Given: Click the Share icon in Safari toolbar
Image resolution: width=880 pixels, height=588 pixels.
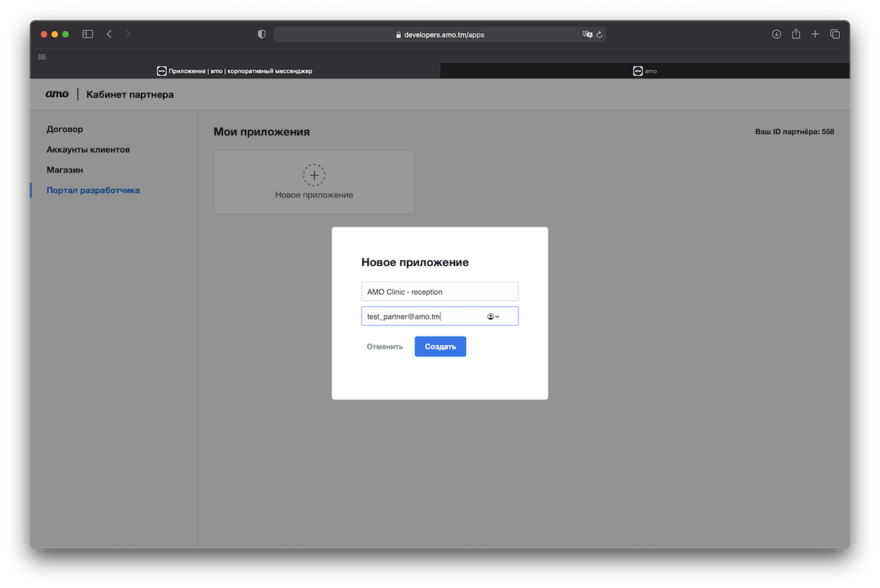Looking at the screenshot, I should [795, 34].
